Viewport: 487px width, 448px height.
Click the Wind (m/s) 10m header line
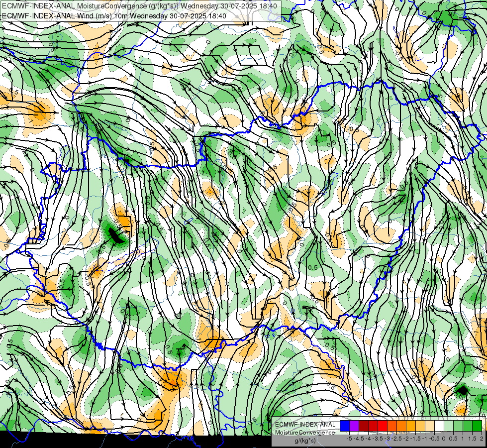pyautogui.click(x=114, y=16)
